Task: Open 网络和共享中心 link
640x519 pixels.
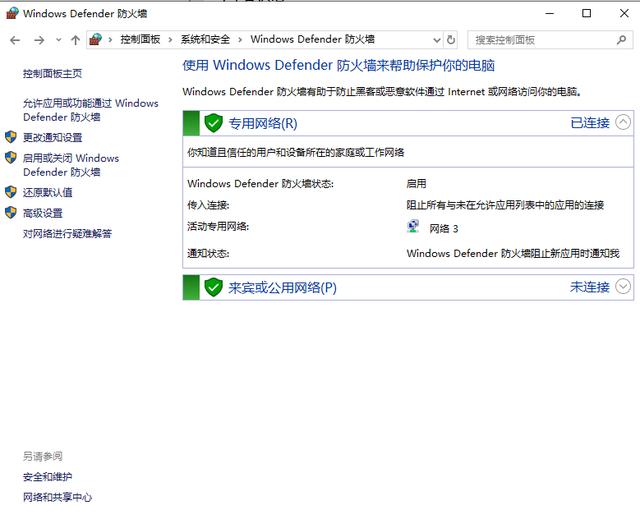Action: pyautogui.click(x=58, y=497)
